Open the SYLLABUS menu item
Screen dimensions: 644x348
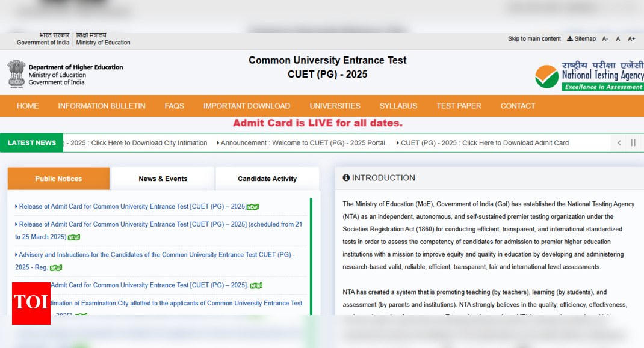tap(398, 106)
